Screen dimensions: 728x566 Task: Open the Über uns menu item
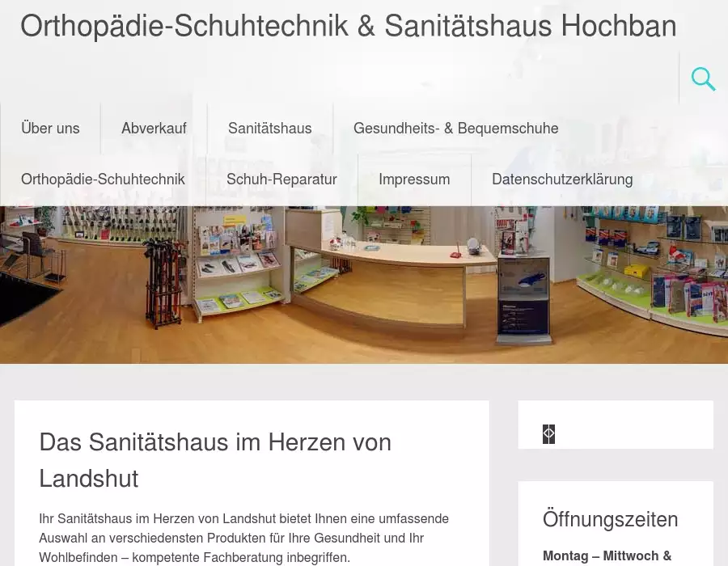(50, 128)
